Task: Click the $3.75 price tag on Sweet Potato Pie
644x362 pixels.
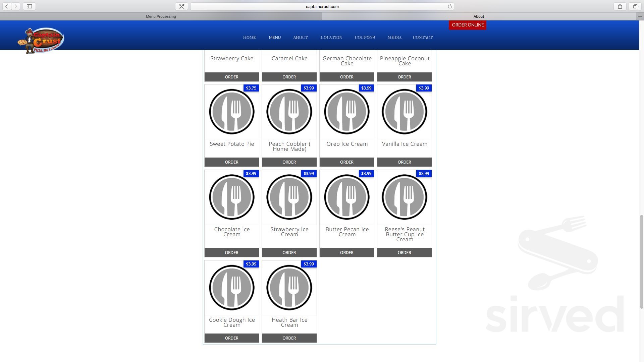Action: [251, 88]
